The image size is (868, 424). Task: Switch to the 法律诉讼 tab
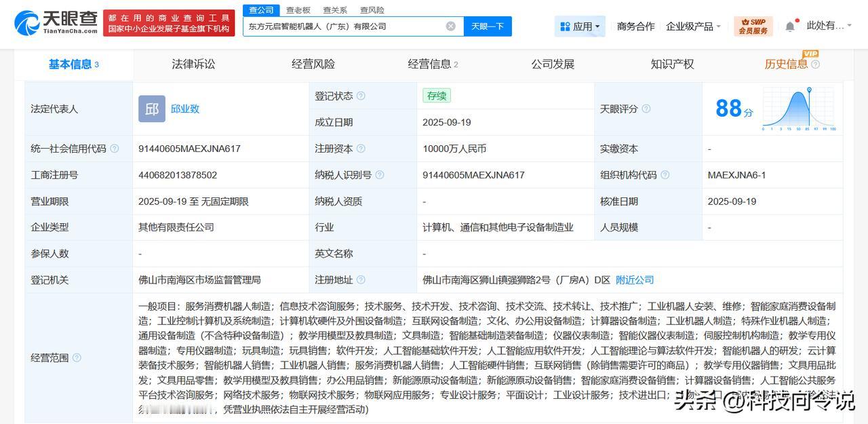click(x=193, y=64)
